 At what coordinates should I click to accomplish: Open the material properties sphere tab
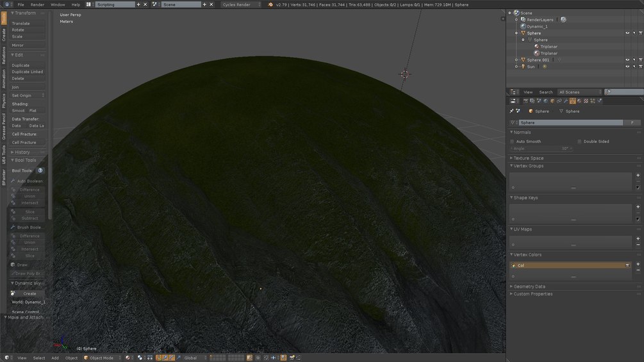pos(579,101)
